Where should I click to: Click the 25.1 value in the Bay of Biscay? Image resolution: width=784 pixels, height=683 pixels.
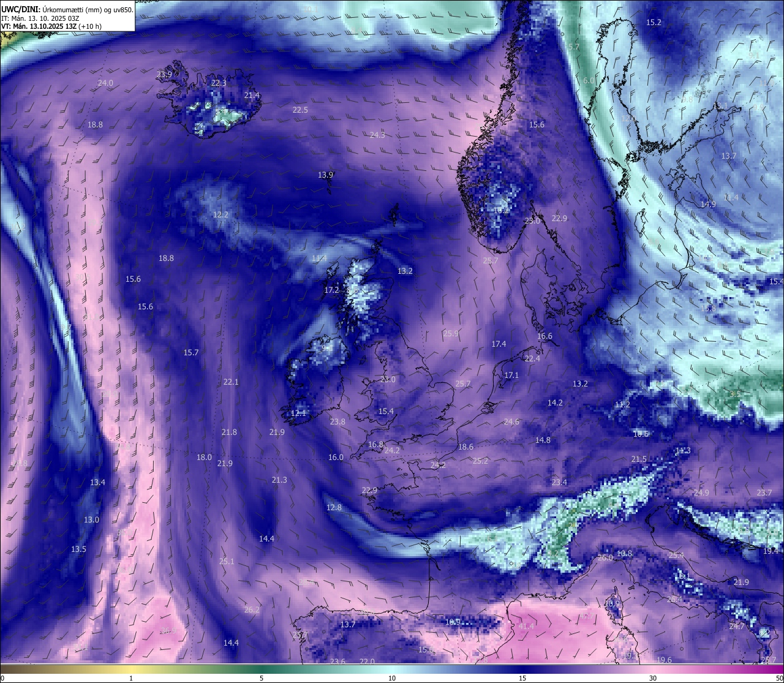point(227,561)
